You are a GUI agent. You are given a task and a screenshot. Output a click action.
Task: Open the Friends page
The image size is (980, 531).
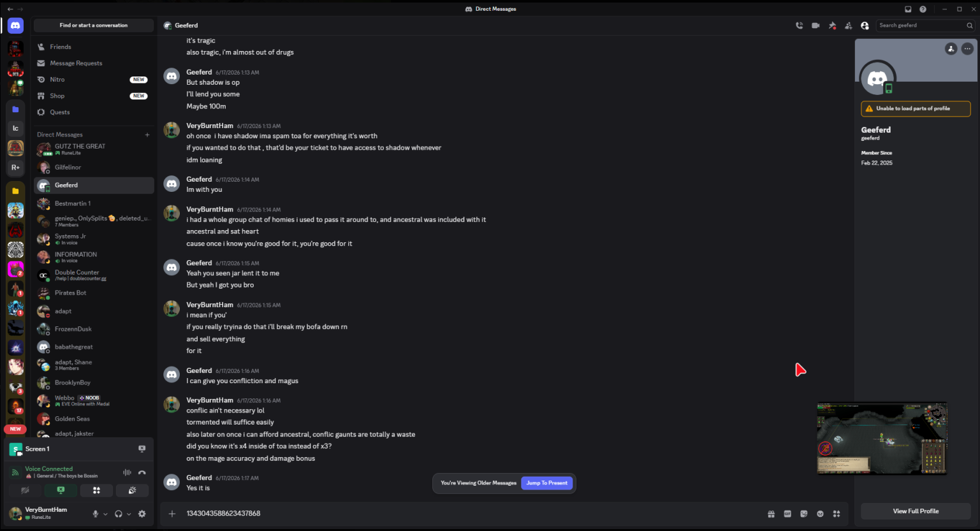(x=94, y=47)
